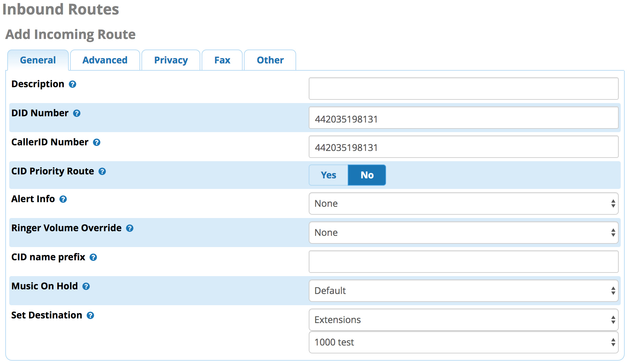Click the Music On Hold help icon

tap(86, 287)
